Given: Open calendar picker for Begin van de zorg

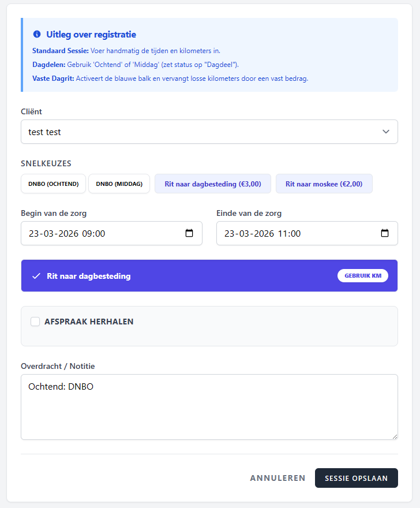Looking at the screenshot, I should [189, 233].
